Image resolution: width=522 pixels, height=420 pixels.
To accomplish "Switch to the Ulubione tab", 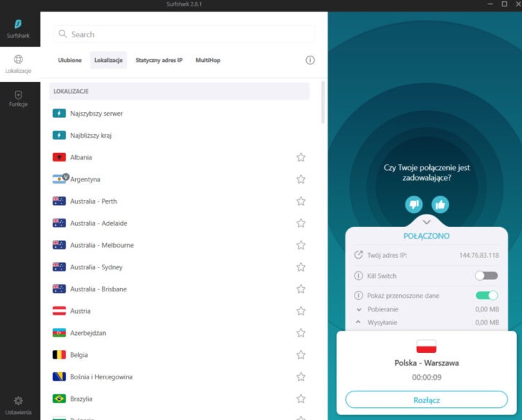I will [69, 61].
